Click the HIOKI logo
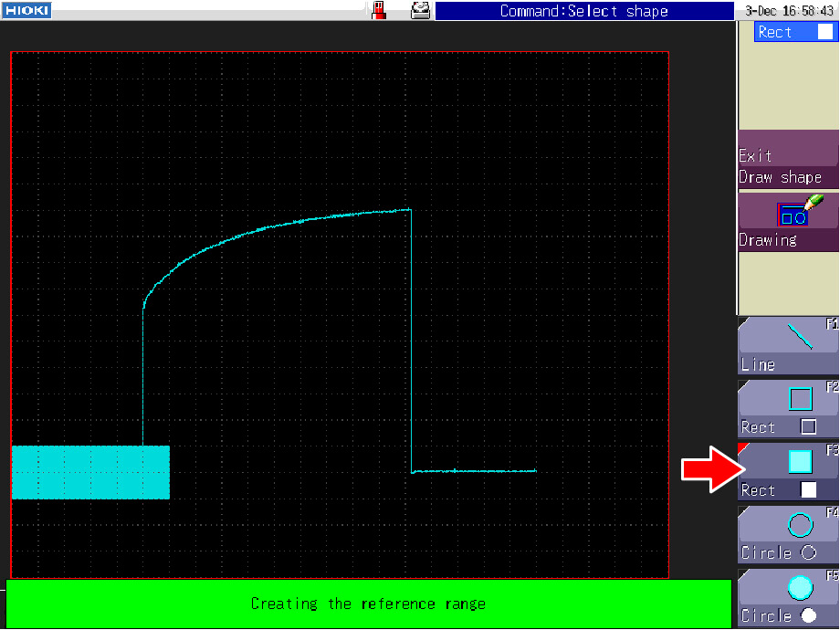The height and width of the screenshot is (630, 840). pos(26,10)
